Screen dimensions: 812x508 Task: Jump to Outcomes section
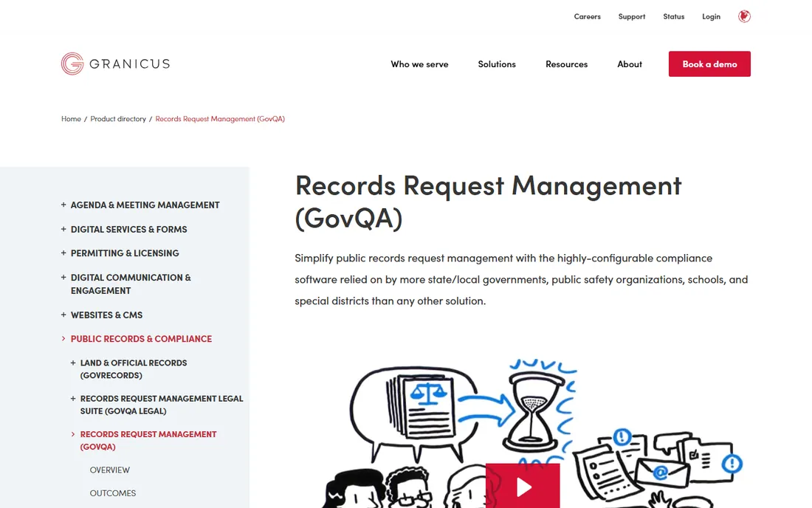pyautogui.click(x=113, y=493)
